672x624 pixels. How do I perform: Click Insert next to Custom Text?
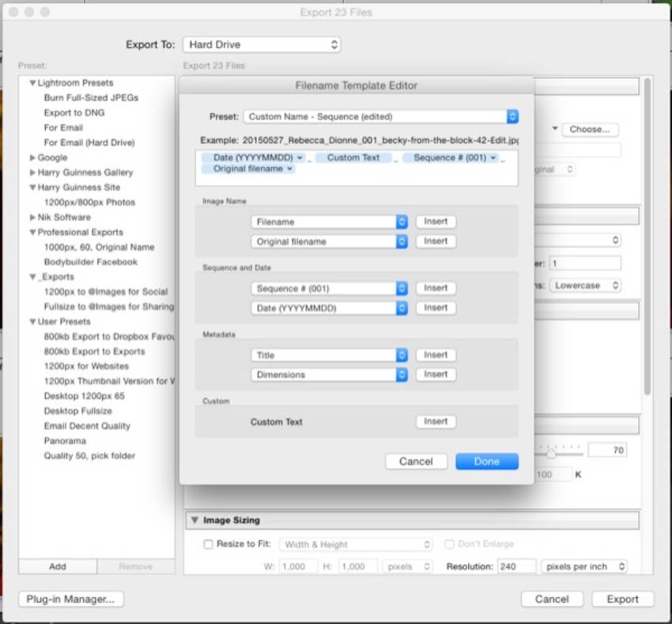pyautogui.click(x=436, y=422)
